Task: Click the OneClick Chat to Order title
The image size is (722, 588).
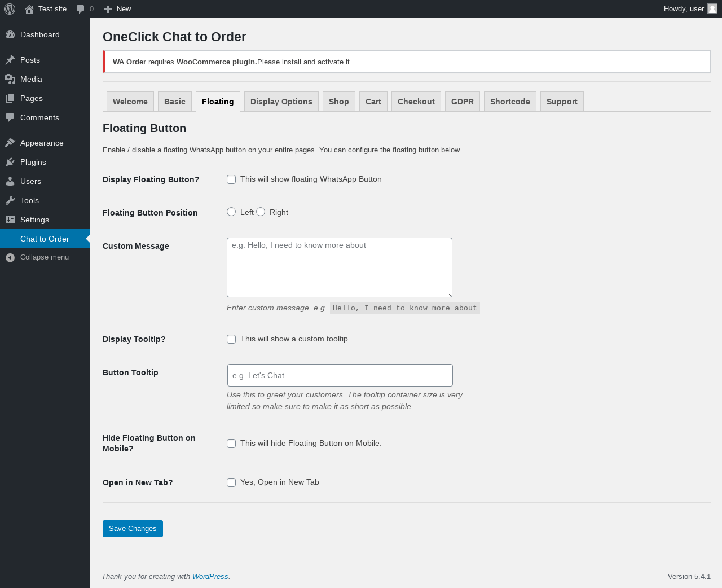Action: (174, 37)
